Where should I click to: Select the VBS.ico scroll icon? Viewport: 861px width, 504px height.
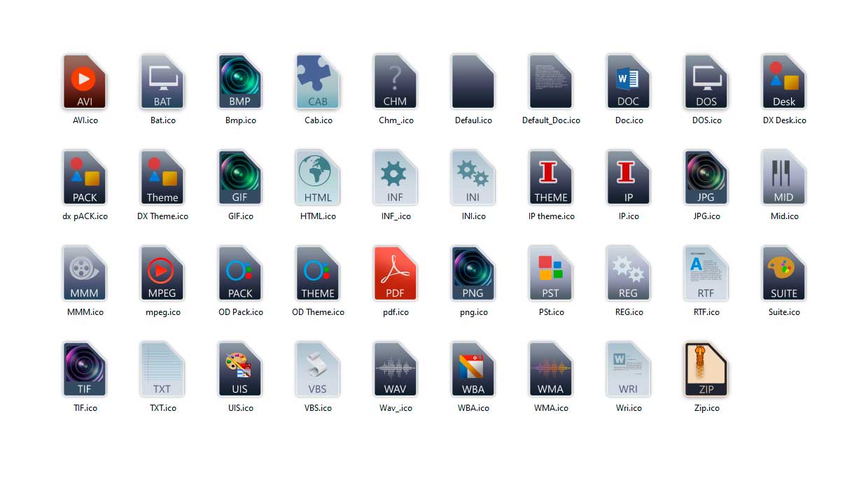pos(318,370)
